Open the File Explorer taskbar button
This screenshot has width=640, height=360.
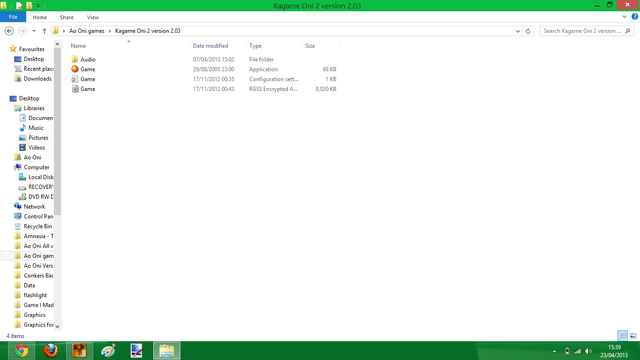coord(167,351)
